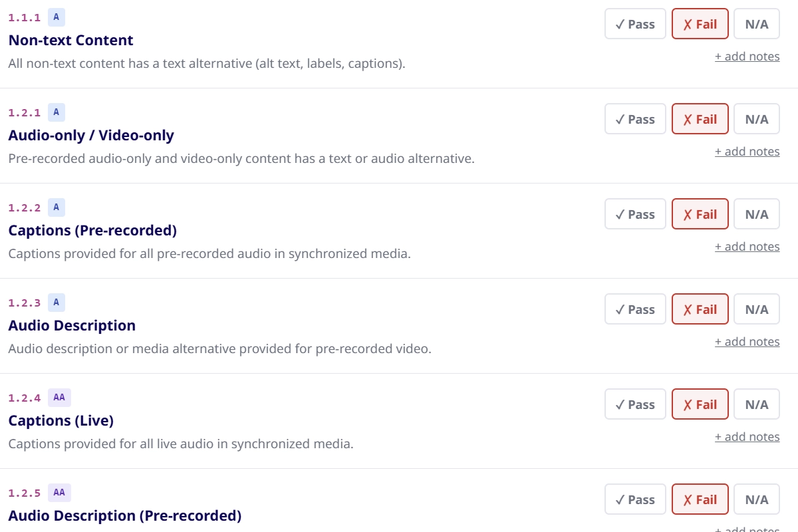Click the level A badge beside 1.1.1

(x=57, y=17)
